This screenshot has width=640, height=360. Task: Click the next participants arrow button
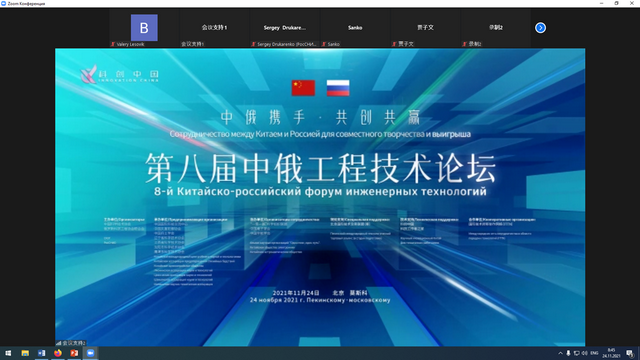tap(540, 28)
